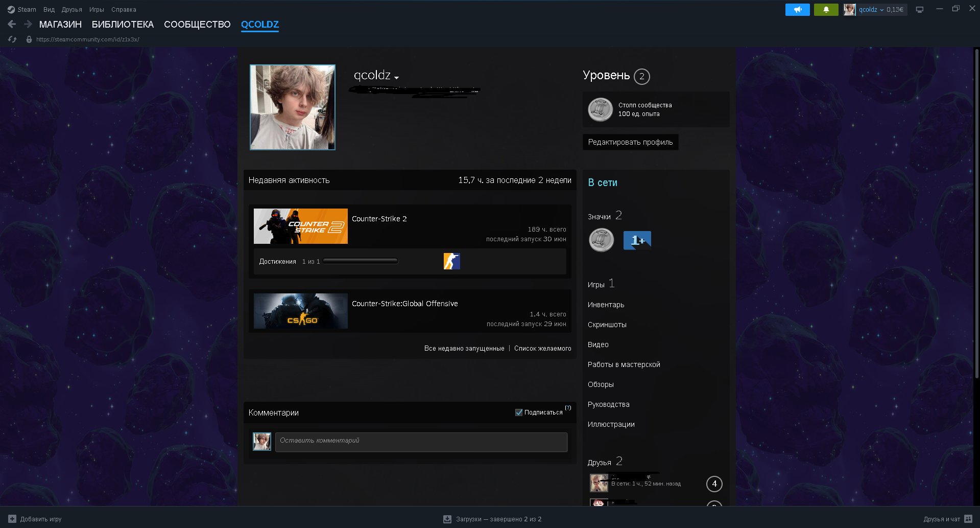Click the Big Picture monitor icon
The image size is (980, 528).
[x=920, y=10]
